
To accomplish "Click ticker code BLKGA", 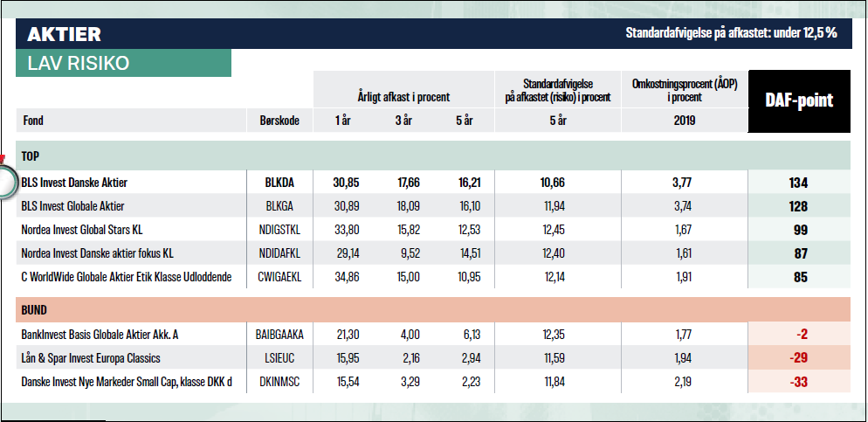I will pyautogui.click(x=279, y=206).
